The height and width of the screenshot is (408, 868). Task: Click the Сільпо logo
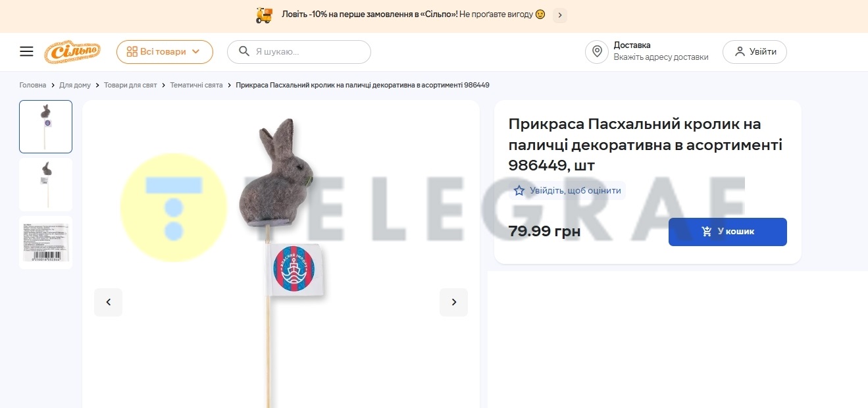click(72, 52)
